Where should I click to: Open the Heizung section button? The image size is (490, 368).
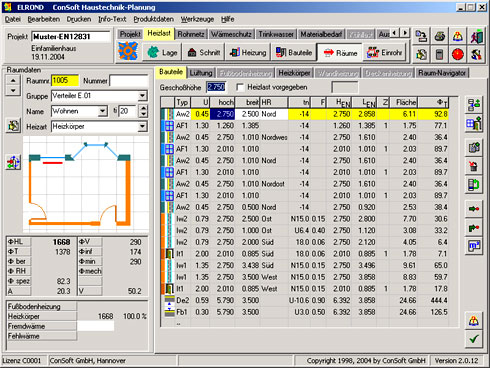(248, 52)
